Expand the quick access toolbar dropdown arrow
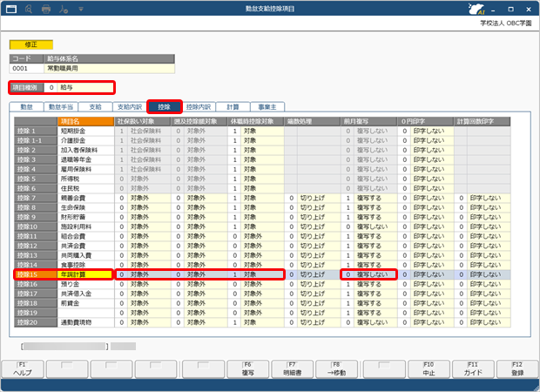Viewport: 540px width, 392px height. pyautogui.click(x=81, y=8)
